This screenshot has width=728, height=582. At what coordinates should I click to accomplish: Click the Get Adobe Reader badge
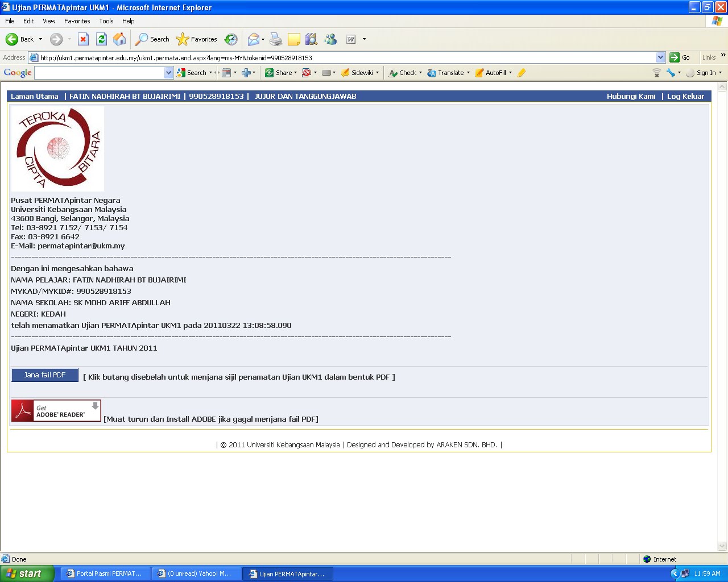[x=56, y=410]
